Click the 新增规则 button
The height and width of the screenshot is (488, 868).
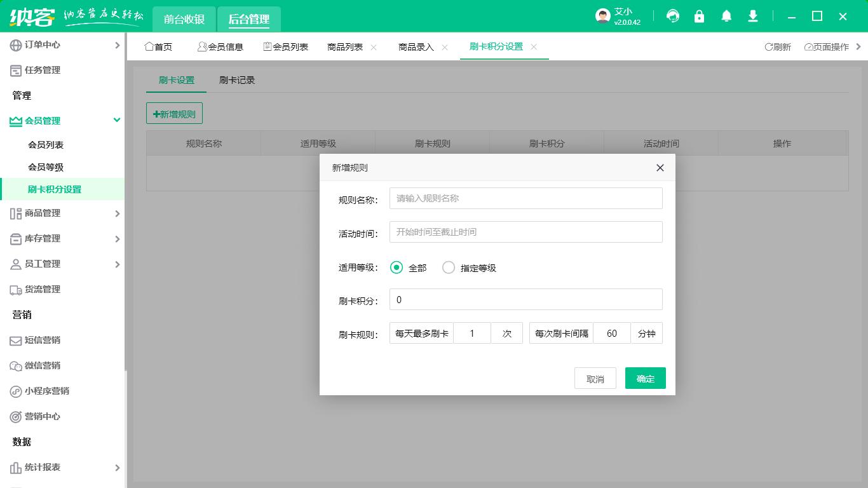click(x=174, y=113)
